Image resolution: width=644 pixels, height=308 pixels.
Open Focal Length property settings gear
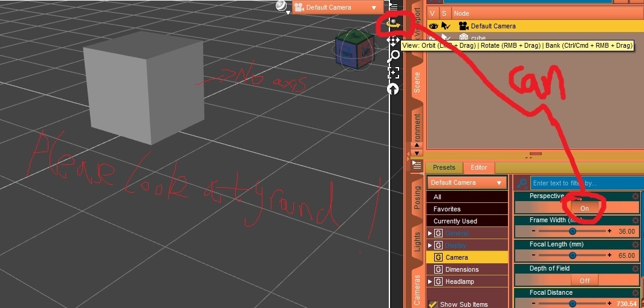pyautogui.click(x=636, y=245)
